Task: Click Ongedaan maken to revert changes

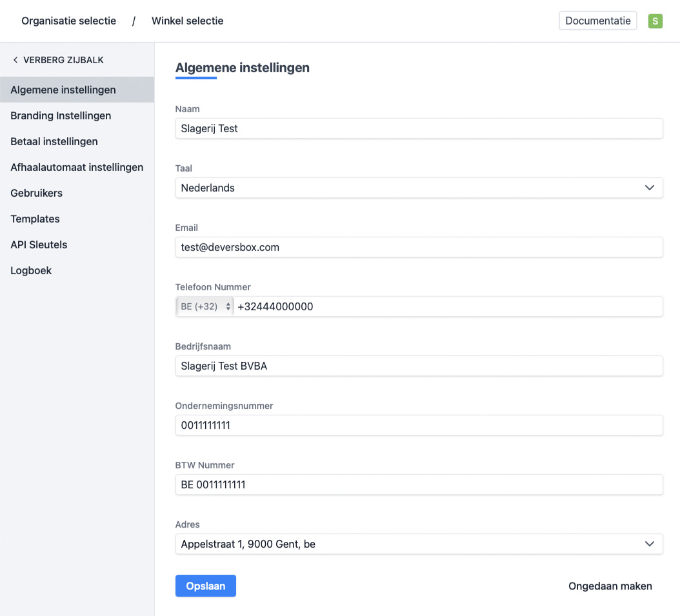Action: coord(610,586)
